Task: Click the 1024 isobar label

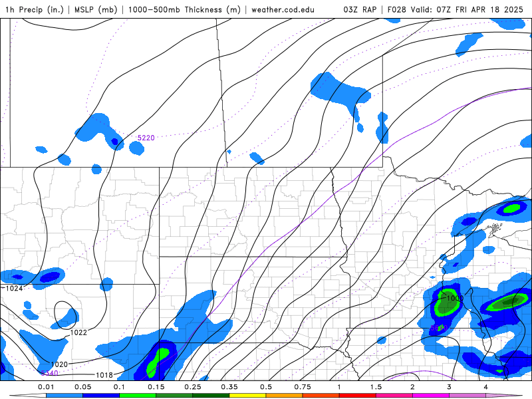Action: 14,289
